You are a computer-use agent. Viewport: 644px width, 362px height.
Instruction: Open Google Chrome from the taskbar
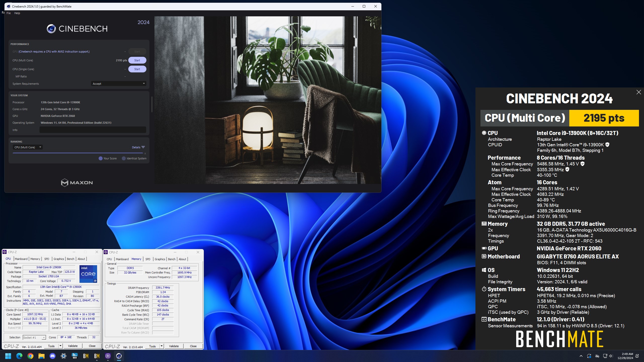30,356
